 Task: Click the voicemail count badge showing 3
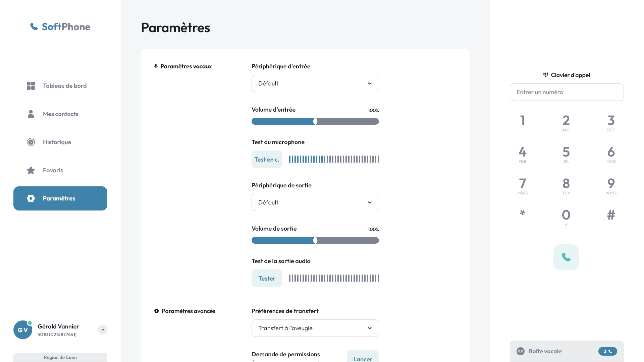click(607, 351)
